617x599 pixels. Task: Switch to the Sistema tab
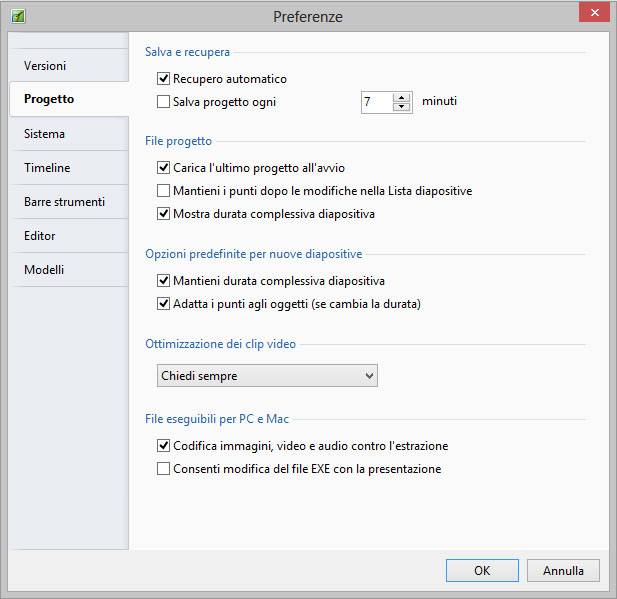click(x=44, y=134)
